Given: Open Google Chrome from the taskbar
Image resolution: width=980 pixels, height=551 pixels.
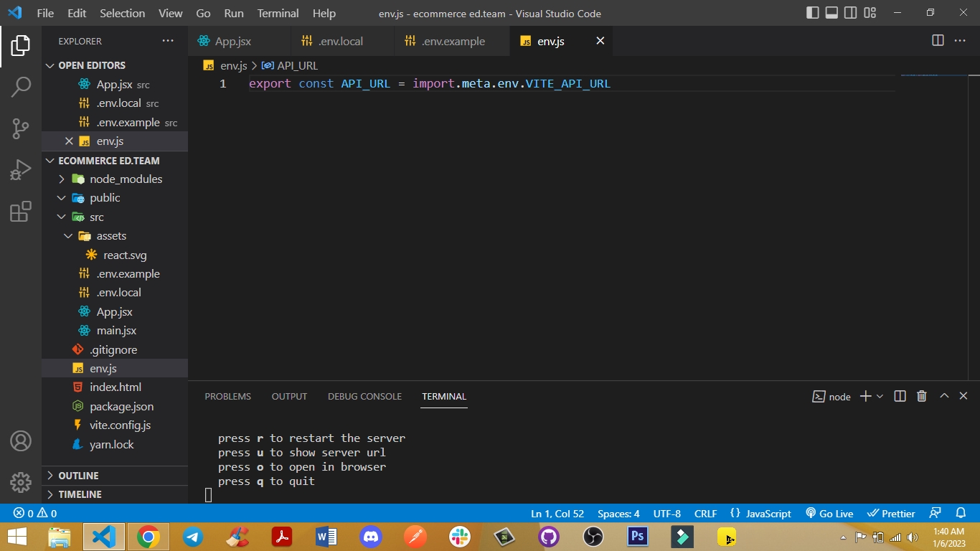Looking at the screenshot, I should point(149,537).
